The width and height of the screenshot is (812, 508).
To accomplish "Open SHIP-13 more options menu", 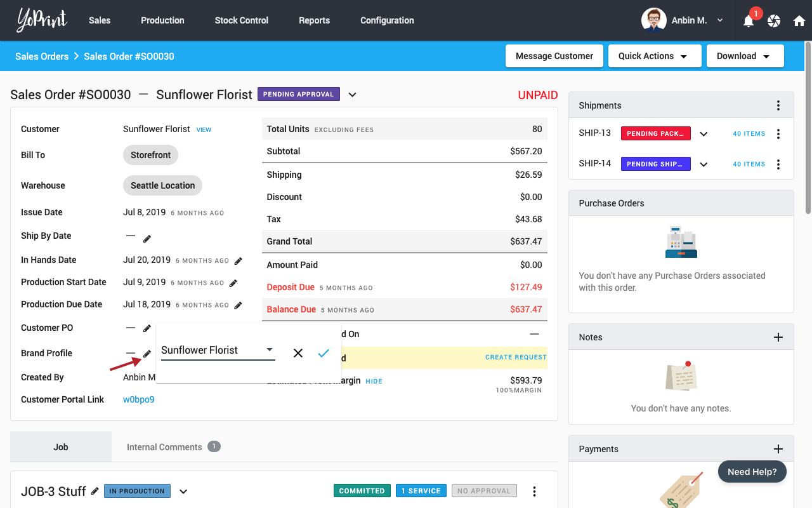I will (778, 134).
